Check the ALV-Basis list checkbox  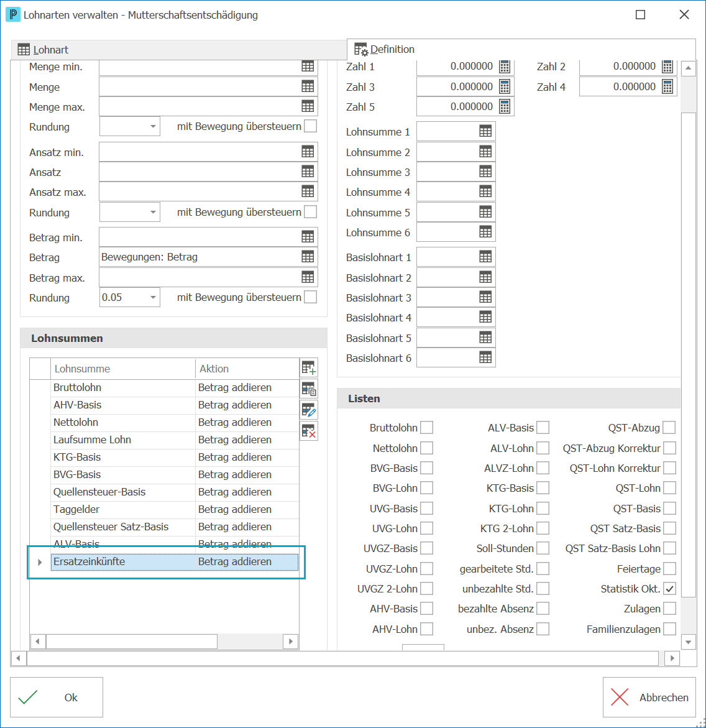pos(543,428)
